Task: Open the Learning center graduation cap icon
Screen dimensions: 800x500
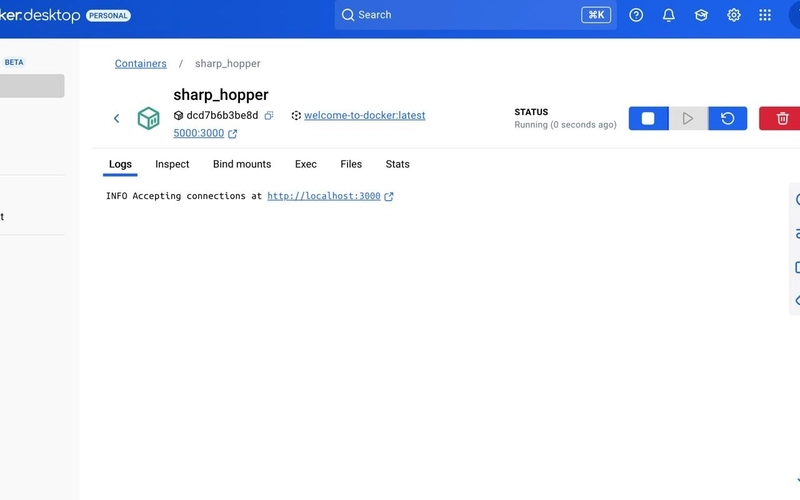Action: point(701,15)
